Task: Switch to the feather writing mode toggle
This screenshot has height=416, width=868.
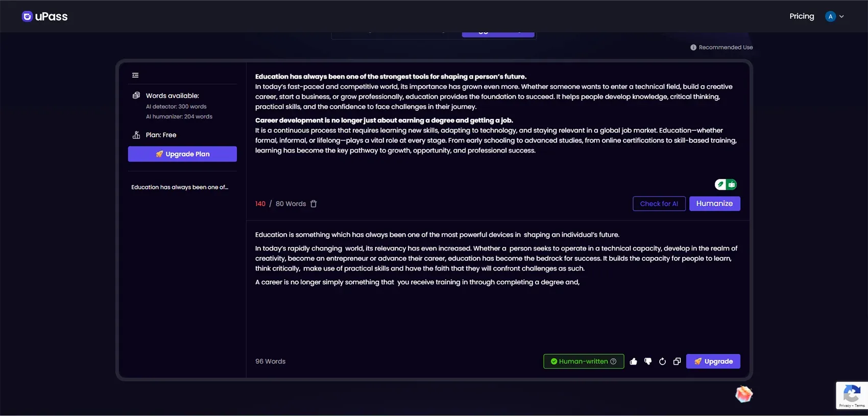Action: point(720,185)
